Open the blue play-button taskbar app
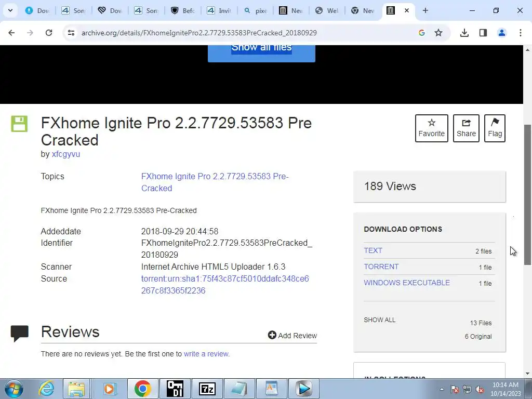This screenshot has width=532, height=399. [x=304, y=389]
